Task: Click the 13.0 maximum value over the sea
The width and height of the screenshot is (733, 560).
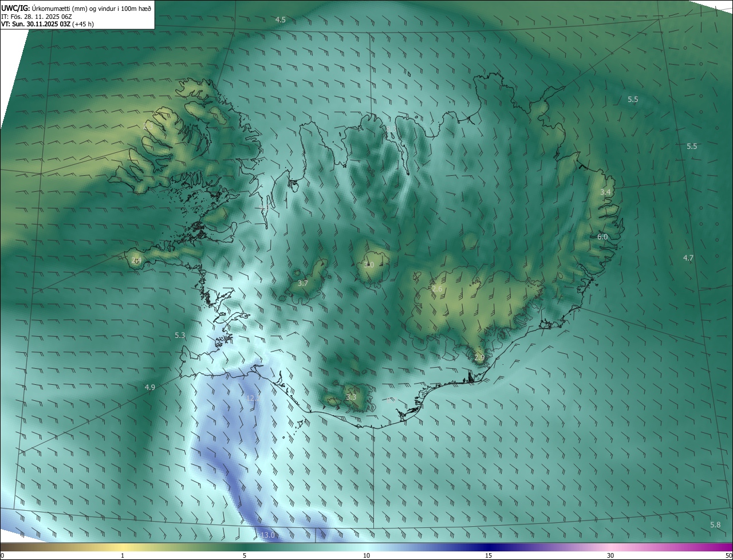Action: (268, 535)
